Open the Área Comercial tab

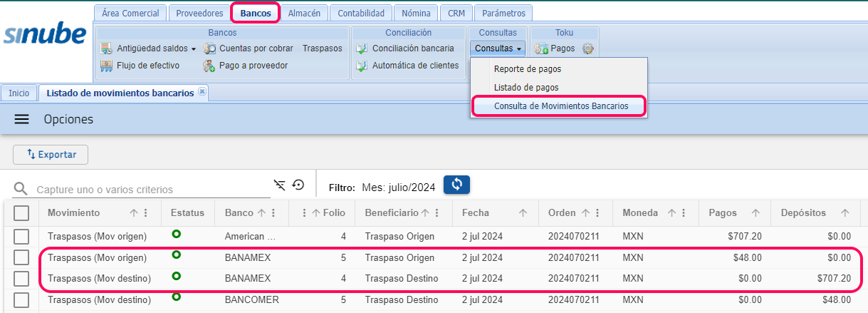click(x=130, y=13)
